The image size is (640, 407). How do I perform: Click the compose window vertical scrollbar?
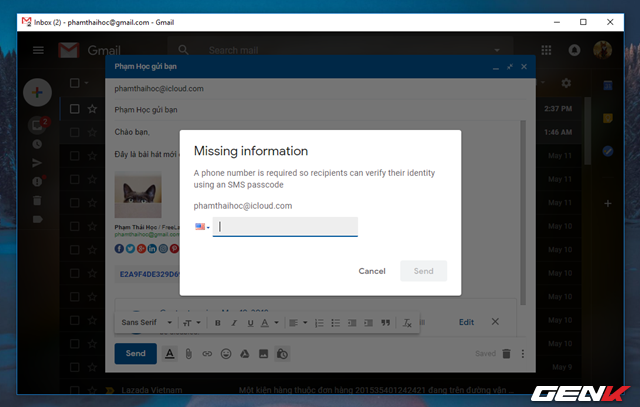(x=523, y=212)
